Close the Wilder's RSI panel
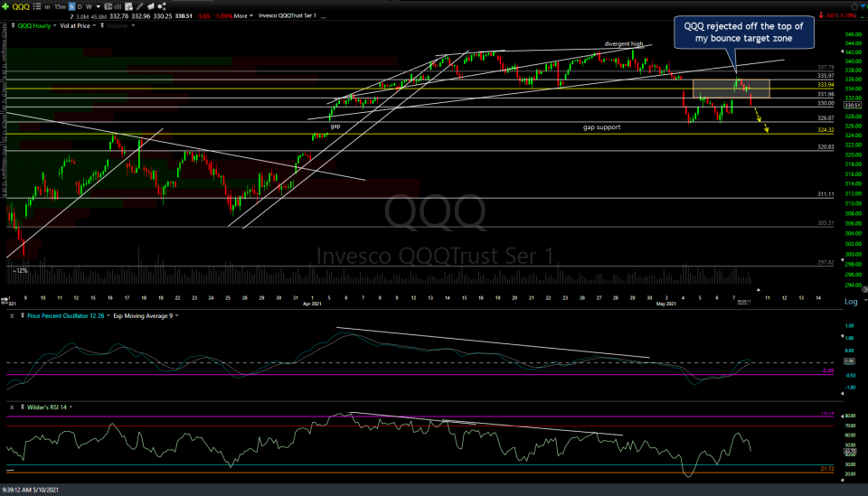Image resolution: width=868 pixels, height=496 pixels. 12,407
